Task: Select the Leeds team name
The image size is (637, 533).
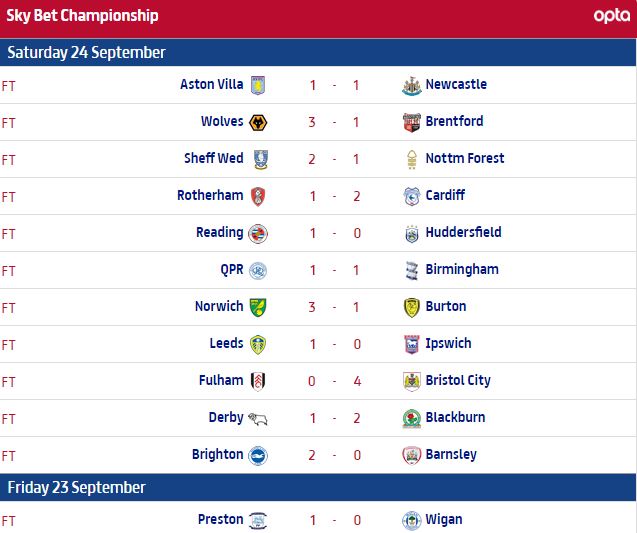Action: point(226,343)
